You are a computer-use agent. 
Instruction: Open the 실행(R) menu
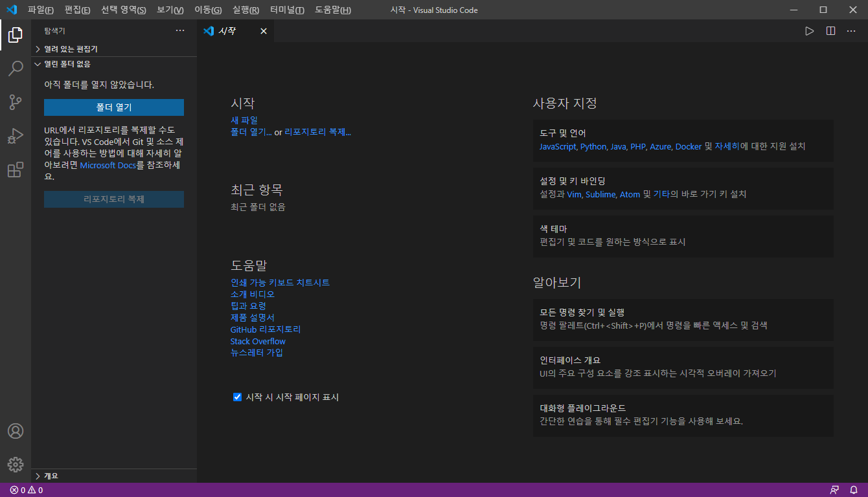(x=246, y=10)
